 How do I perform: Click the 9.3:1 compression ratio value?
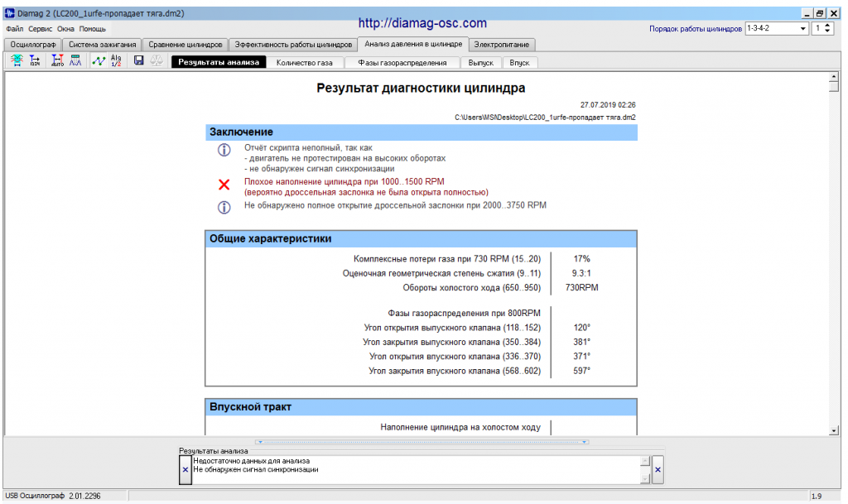[x=581, y=273]
